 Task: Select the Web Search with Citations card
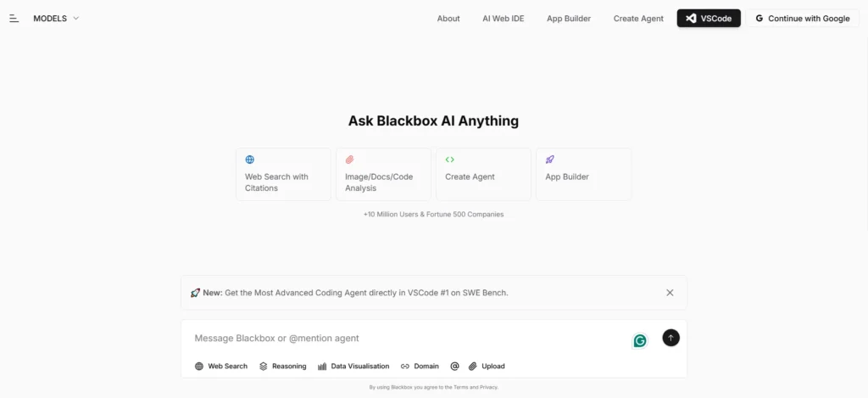(283, 175)
